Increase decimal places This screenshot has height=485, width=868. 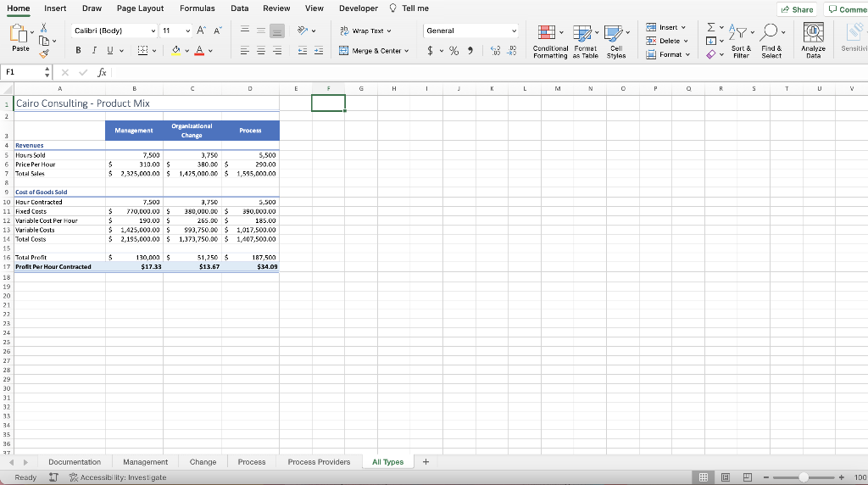pos(495,50)
